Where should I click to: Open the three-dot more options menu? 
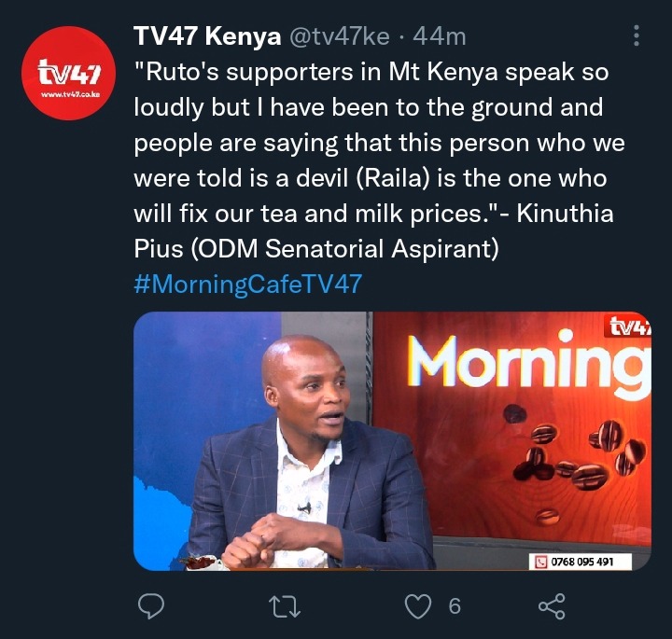[x=637, y=35]
